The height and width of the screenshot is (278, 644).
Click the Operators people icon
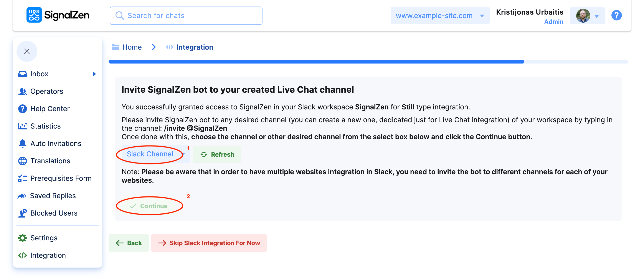pos(23,91)
